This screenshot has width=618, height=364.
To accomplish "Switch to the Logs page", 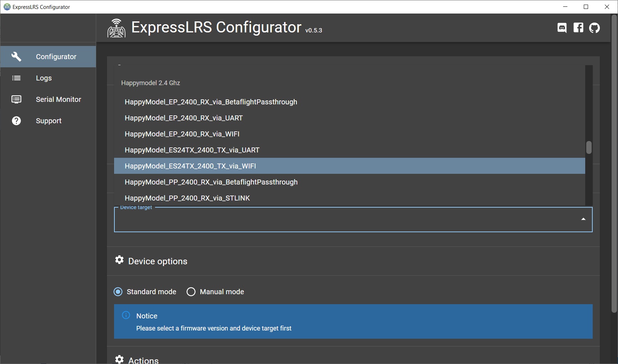I will 48,78.
